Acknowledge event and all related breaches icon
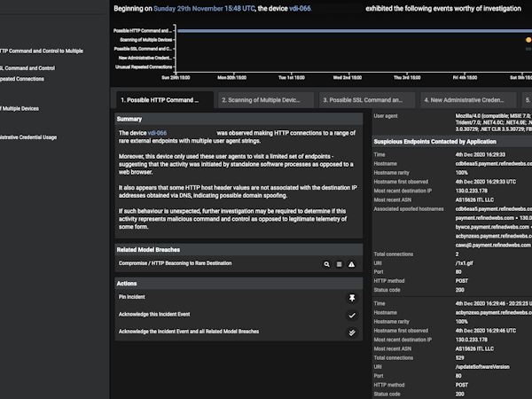The width and height of the screenshot is (532, 399). (352, 332)
